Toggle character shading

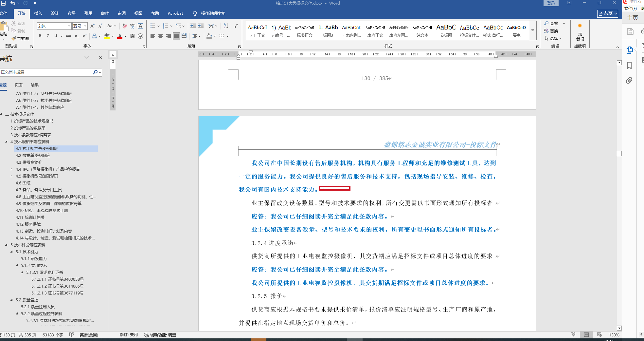tap(133, 36)
